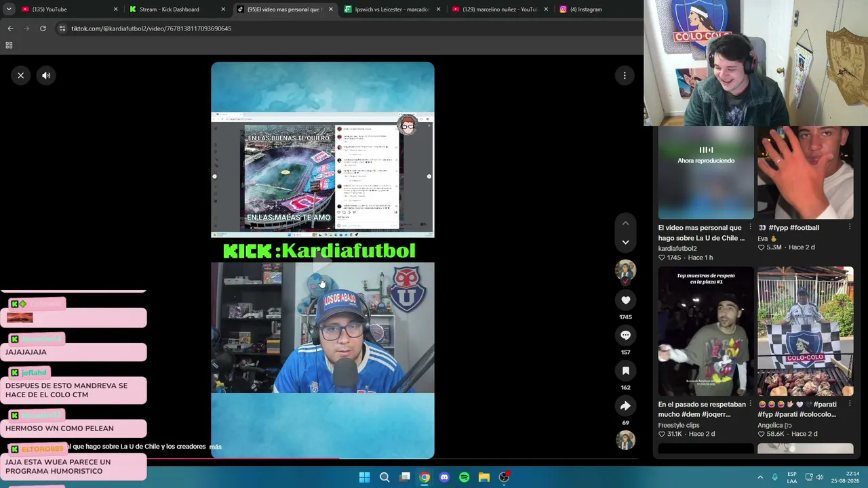Open comments with the speech bubble icon

click(x=625, y=335)
